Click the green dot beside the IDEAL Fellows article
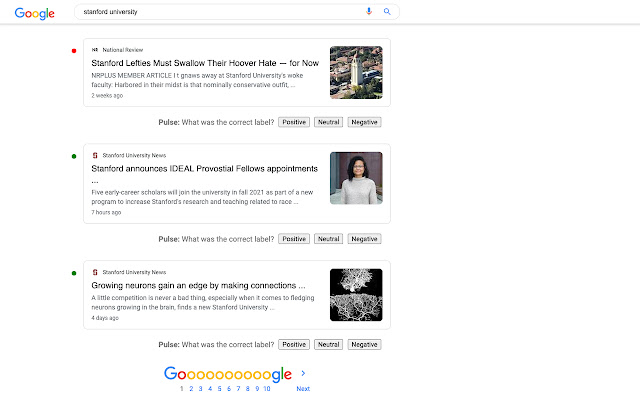 pyautogui.click(x=74, y=156)
